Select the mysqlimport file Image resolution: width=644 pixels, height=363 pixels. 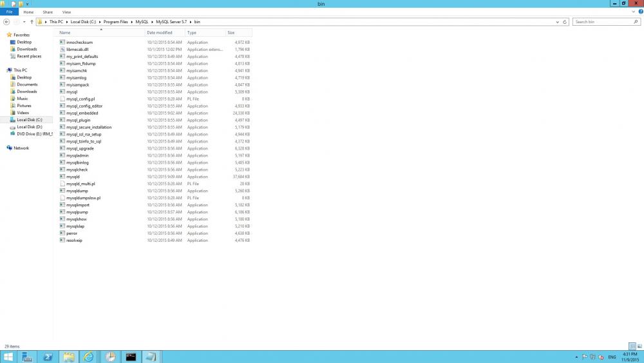(x=78, y=205)
